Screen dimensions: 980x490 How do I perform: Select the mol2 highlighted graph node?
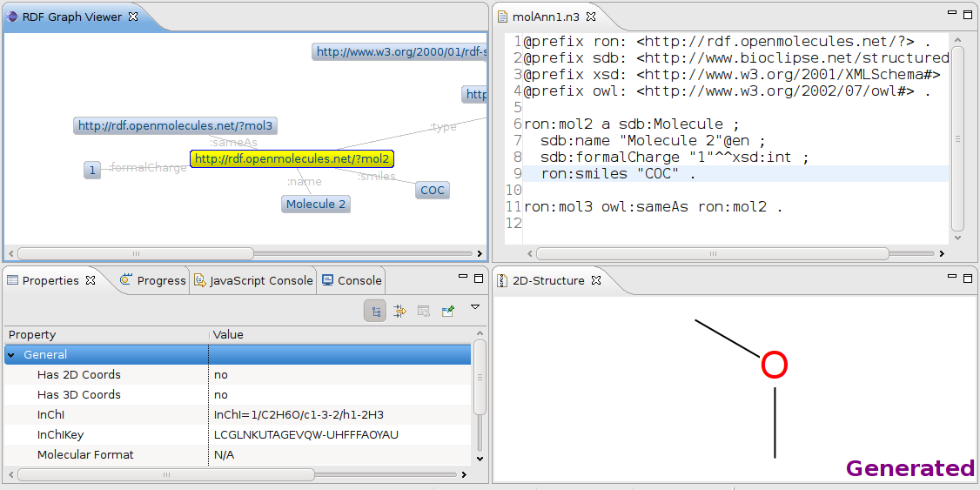point(292,159)
